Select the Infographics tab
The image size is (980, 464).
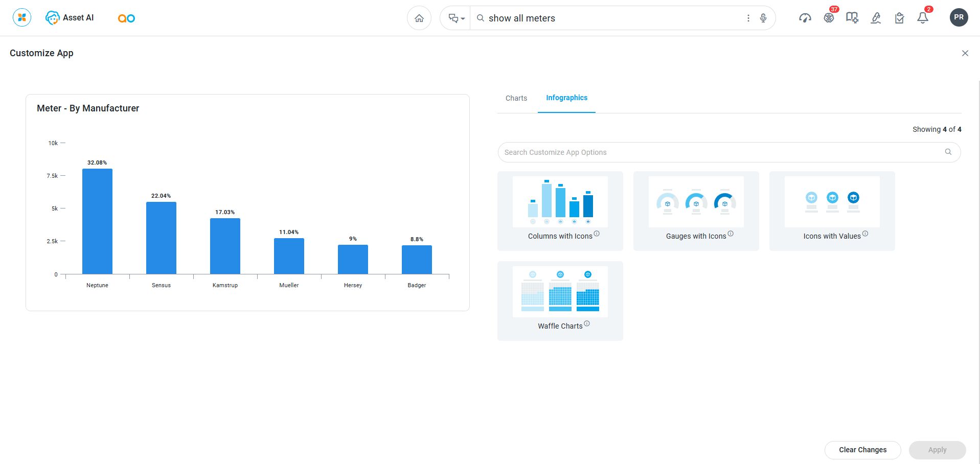pos(566,98)
